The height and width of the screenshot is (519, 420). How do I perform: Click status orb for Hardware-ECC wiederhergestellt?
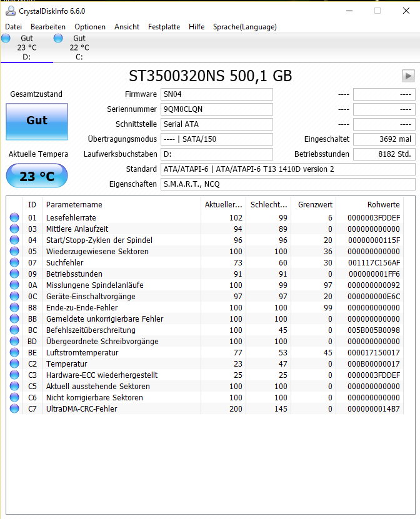[14, 375]
